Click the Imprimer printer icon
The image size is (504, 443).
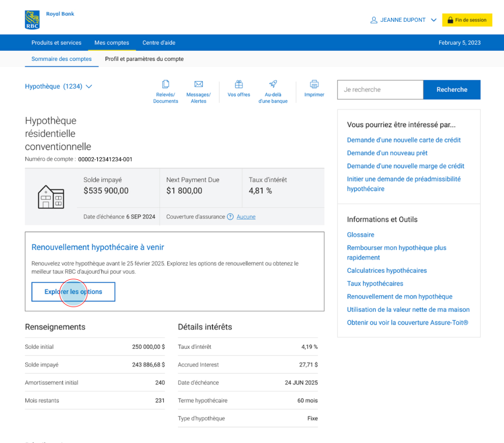[314, 84]
